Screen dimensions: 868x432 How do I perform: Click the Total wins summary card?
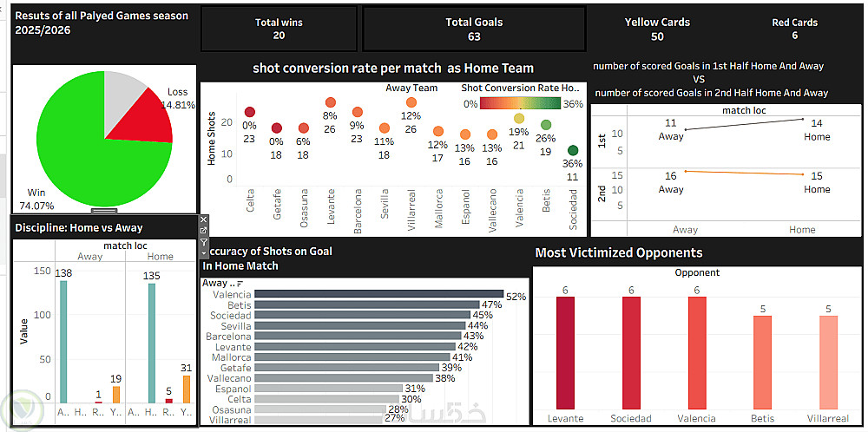coord(279,29)
